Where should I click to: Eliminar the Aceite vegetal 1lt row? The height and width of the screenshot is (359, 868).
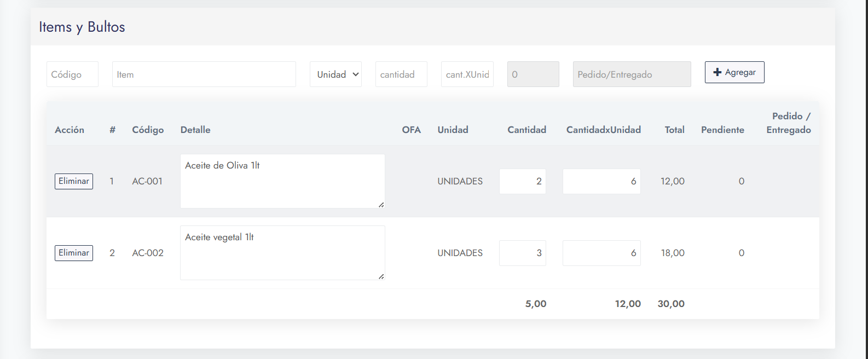coord(74,253)
